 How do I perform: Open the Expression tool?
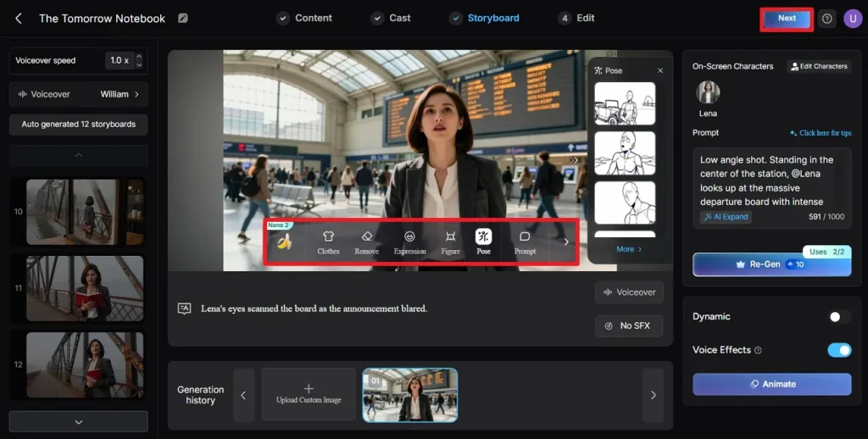coord(409,242)
